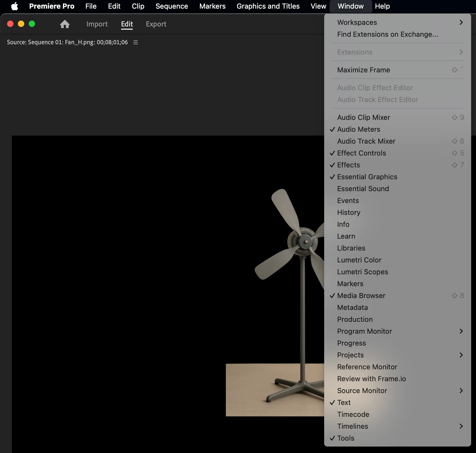
Task: Expand the Program Monitor submenu
Action: pyautogui.click(x=398, y=331)
